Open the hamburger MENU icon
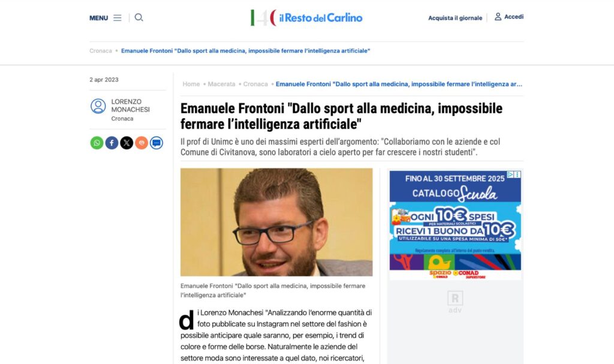Viewport: 614px width, 364px height. click(118, 18)
